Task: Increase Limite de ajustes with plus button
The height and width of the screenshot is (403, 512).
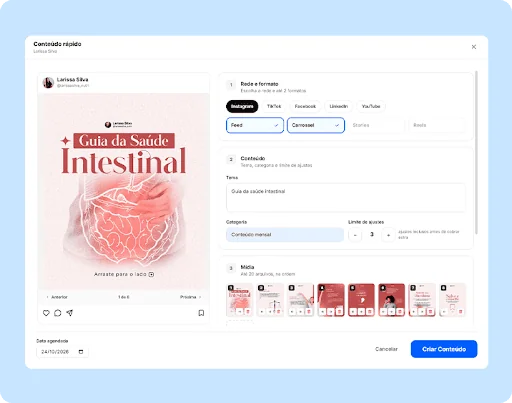Action: pyautogui.click(x=388, y=235)
